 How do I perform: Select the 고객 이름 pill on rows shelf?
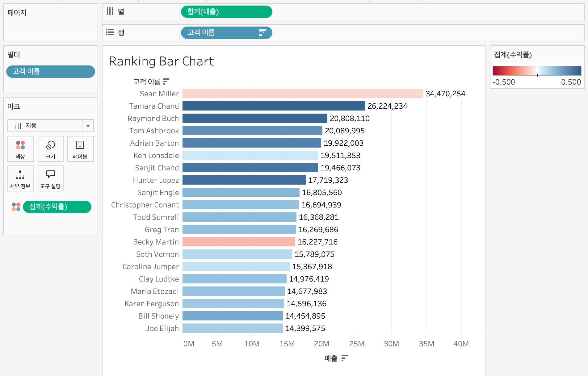pos(226,33)
